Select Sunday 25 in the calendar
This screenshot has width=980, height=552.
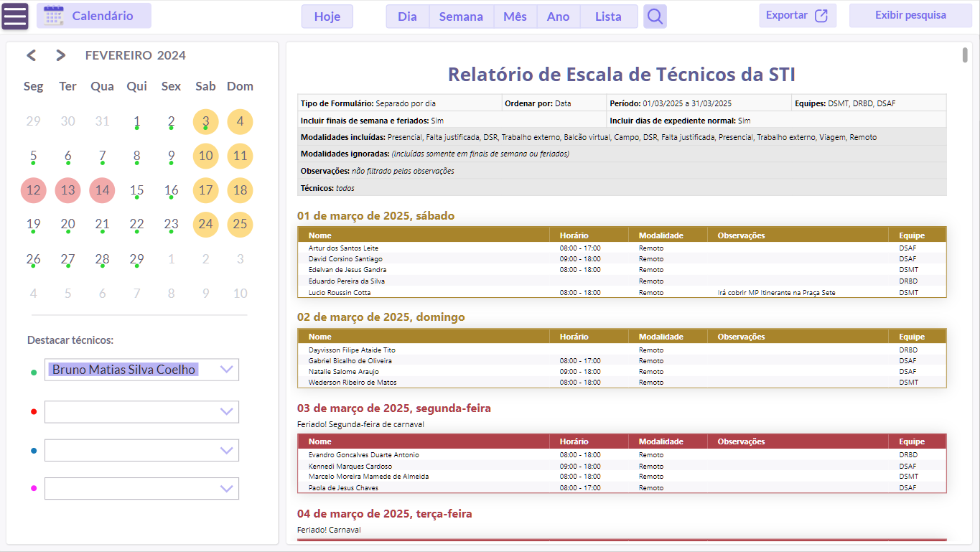241,225
